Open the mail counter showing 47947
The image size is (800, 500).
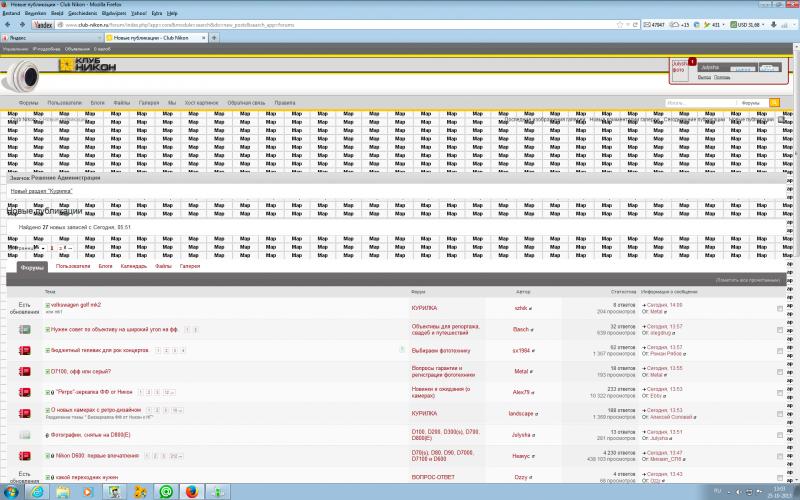[x=654, y=24]
